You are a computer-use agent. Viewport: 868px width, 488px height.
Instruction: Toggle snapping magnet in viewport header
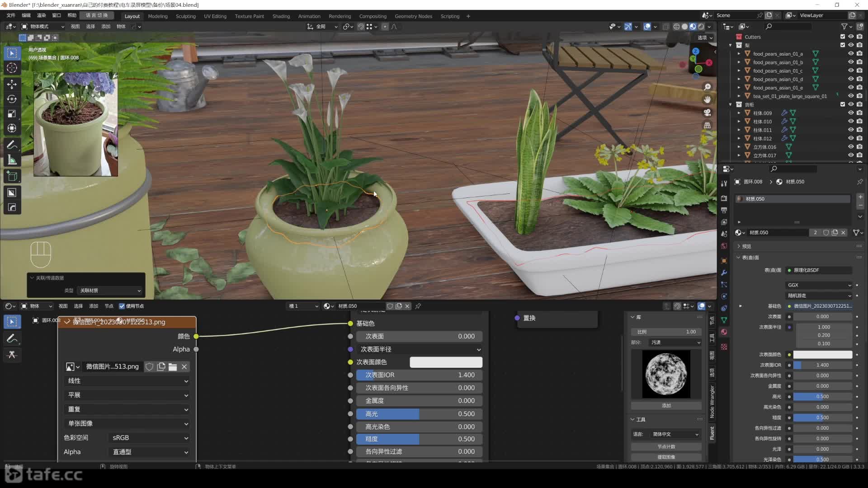361,27
